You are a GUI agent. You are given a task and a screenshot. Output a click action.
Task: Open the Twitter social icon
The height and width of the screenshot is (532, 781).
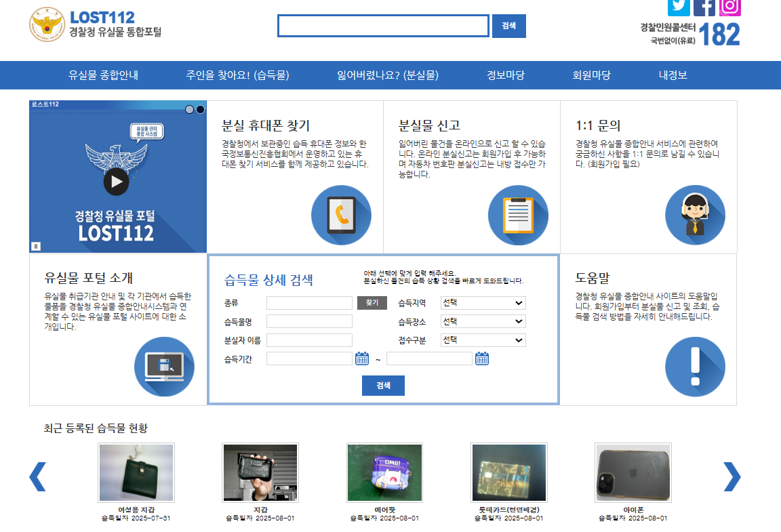click(679, 7)
